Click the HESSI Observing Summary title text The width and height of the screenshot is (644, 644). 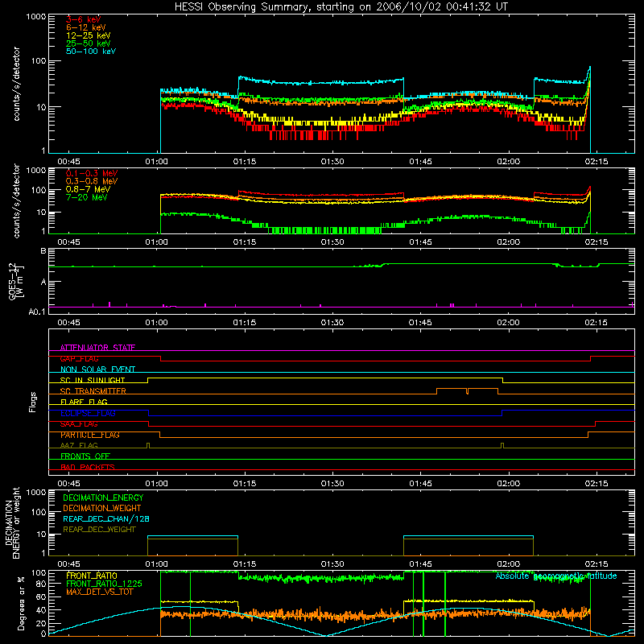[341, 7]
